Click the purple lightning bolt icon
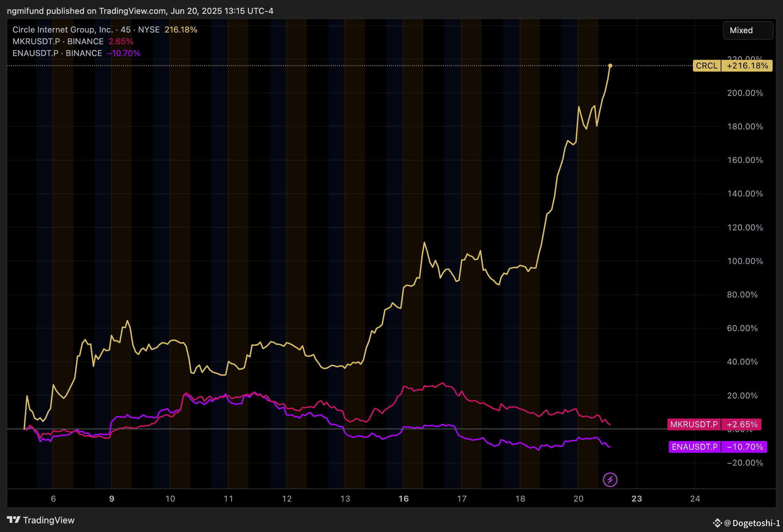Image resolution: width=783 pixels, height=532 pixels. (x=610, y=480)
